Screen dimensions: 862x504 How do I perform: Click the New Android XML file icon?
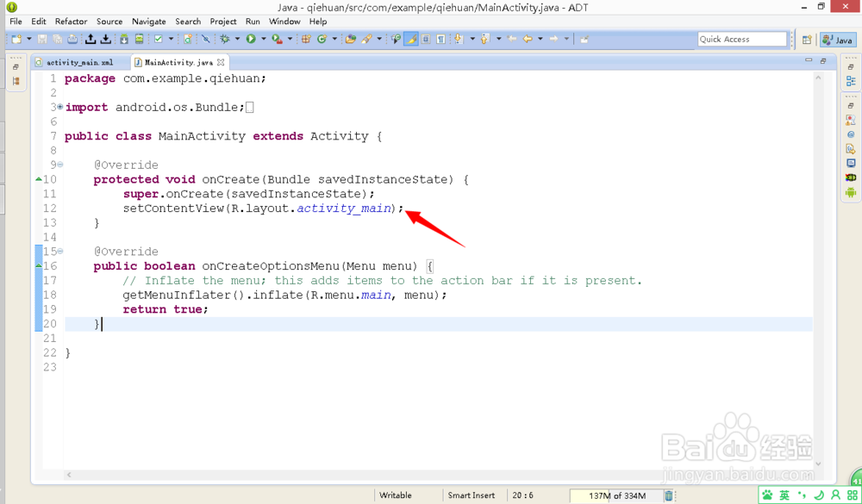click(x=188, y=39)
